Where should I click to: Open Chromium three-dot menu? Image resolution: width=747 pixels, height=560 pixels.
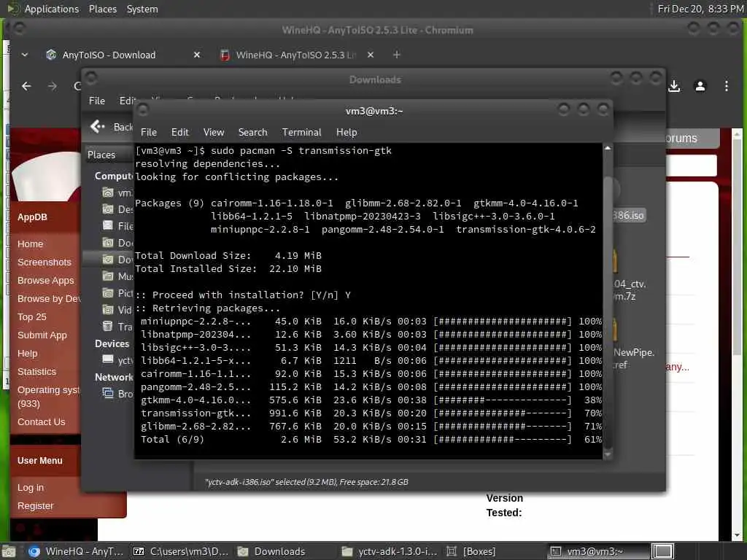click(727, 86)
